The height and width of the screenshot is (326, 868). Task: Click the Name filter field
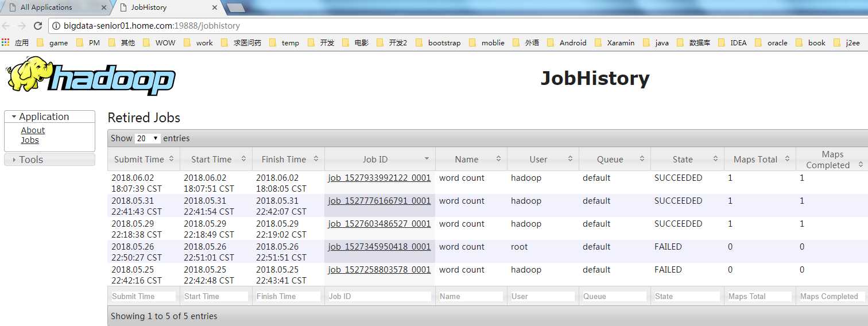click(x=471, y=296)
